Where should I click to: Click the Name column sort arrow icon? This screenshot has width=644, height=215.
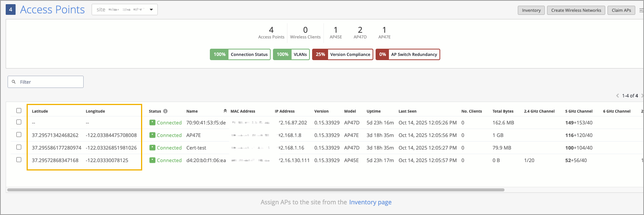pos(225,111)
